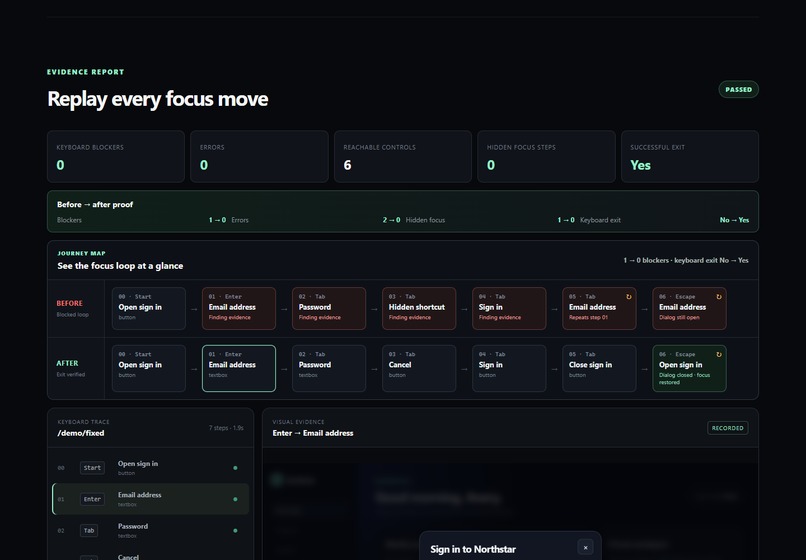Open Before card 02 Tab Password
This screenshot has height=560, width=806.
pos(329,309)
